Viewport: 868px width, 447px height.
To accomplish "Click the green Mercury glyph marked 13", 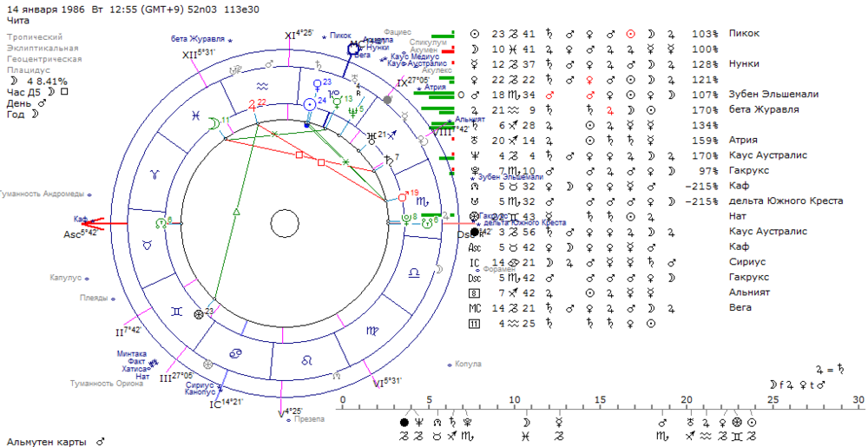I will 337,102.
